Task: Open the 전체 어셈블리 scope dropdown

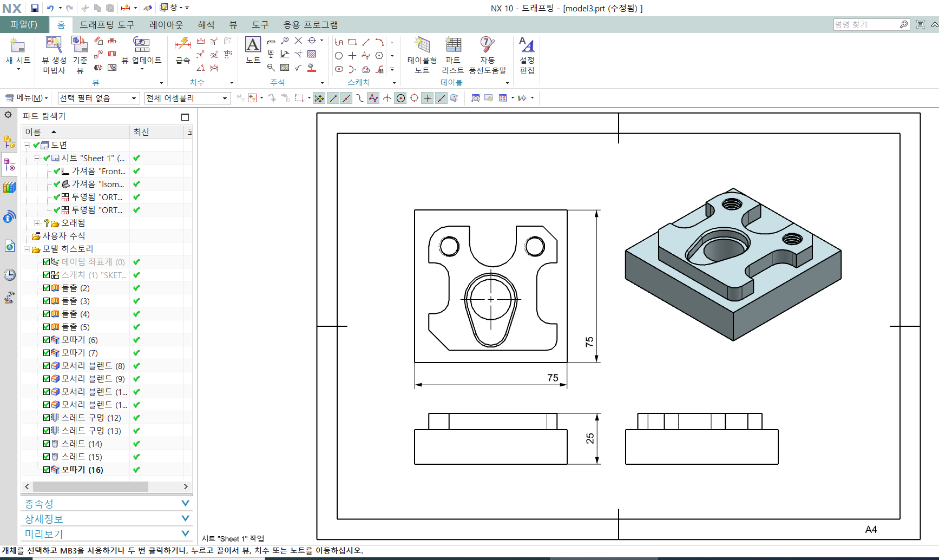Action: 187,98
